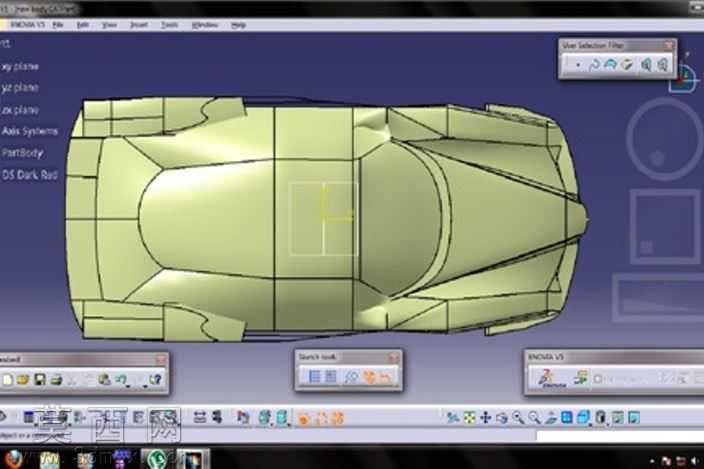Toggle Snap to Point in Sketch tools
The height and width of the screenshot is (469, 704).
331,377
